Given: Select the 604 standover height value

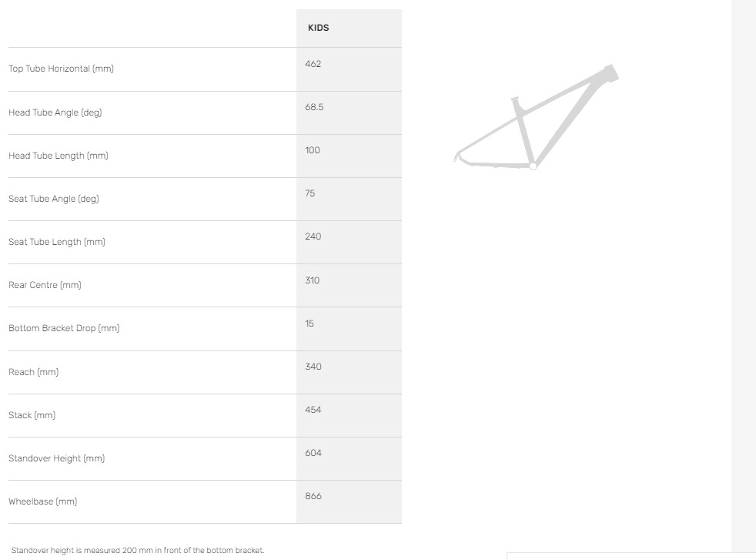Looking at the screenshot, I should pos(313,453).
